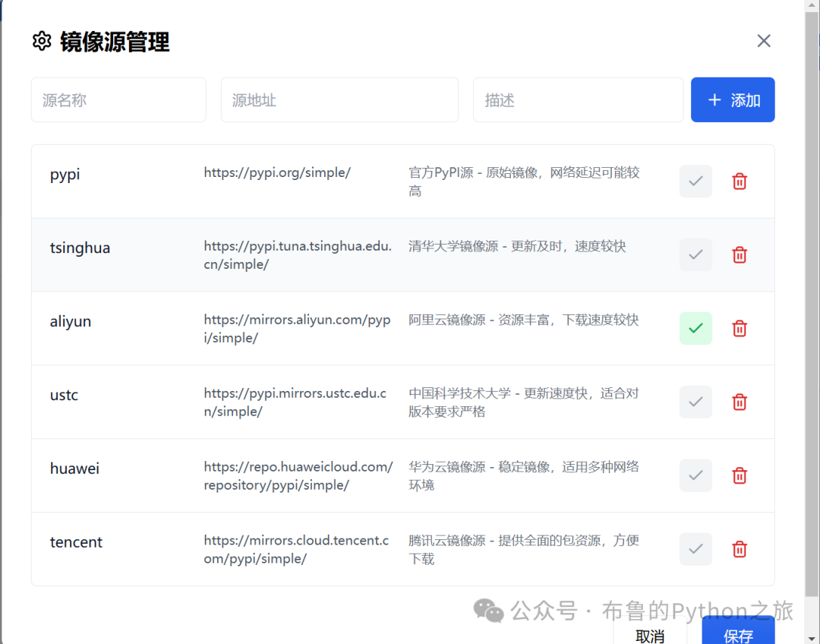Click the 添加 button

click(x=733, y=100)
